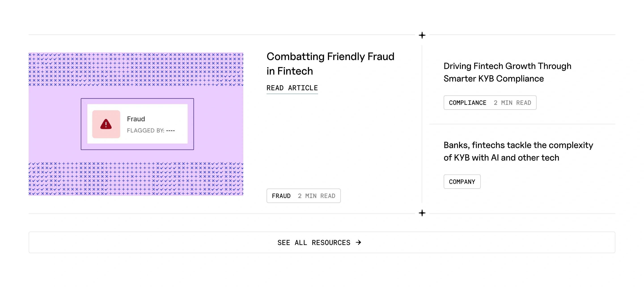The image size is (644, 288).
Task: Open the Combatting Friendly Fraud article title
Action: click(330, 64)
